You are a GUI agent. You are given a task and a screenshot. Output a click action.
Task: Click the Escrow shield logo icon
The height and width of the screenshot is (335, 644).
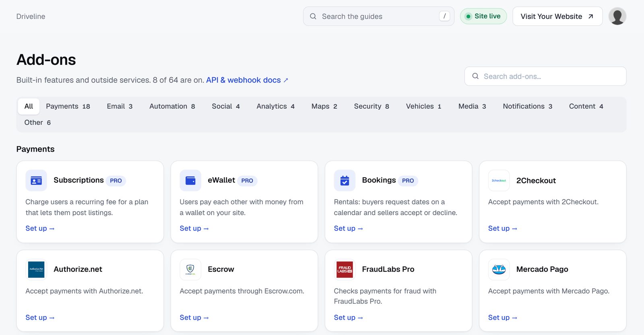pos(190,269)
